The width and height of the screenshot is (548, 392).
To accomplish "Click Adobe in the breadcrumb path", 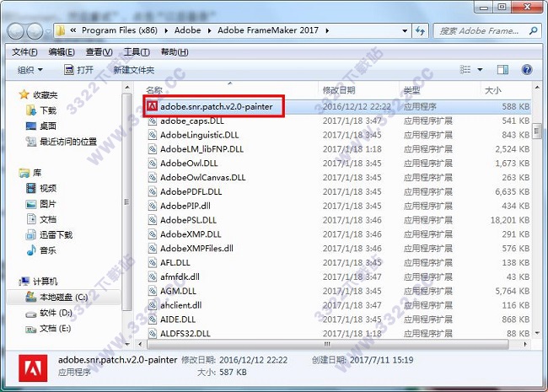I will coord(188,30).
